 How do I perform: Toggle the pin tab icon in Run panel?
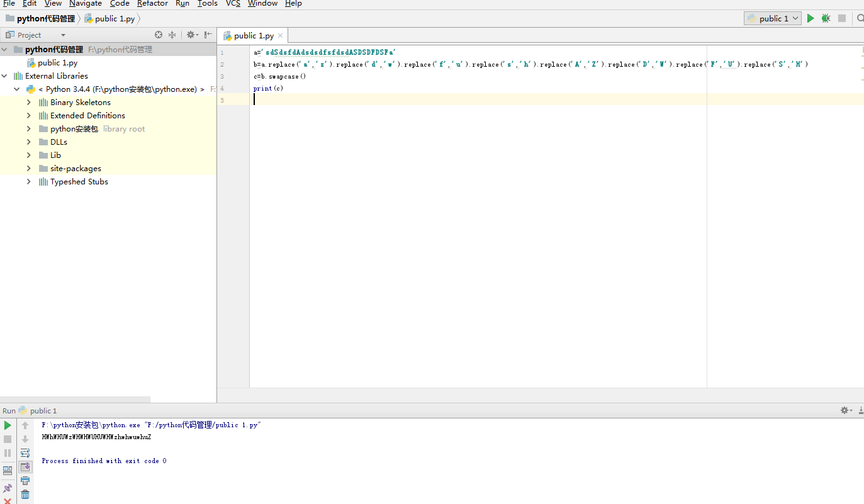pos(8,488)
